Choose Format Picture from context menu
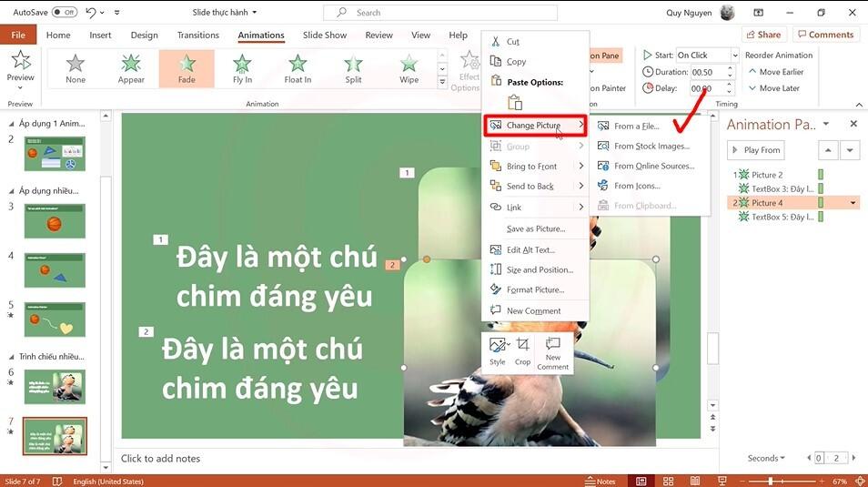Viewport: 868px width, 487px height. [535, 289]
